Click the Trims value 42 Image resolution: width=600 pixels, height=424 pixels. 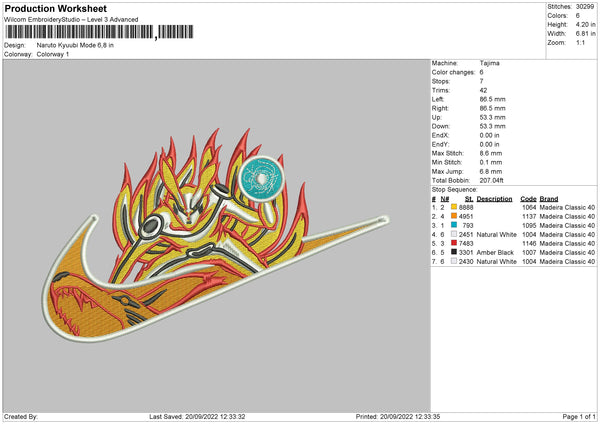(483, 90)
